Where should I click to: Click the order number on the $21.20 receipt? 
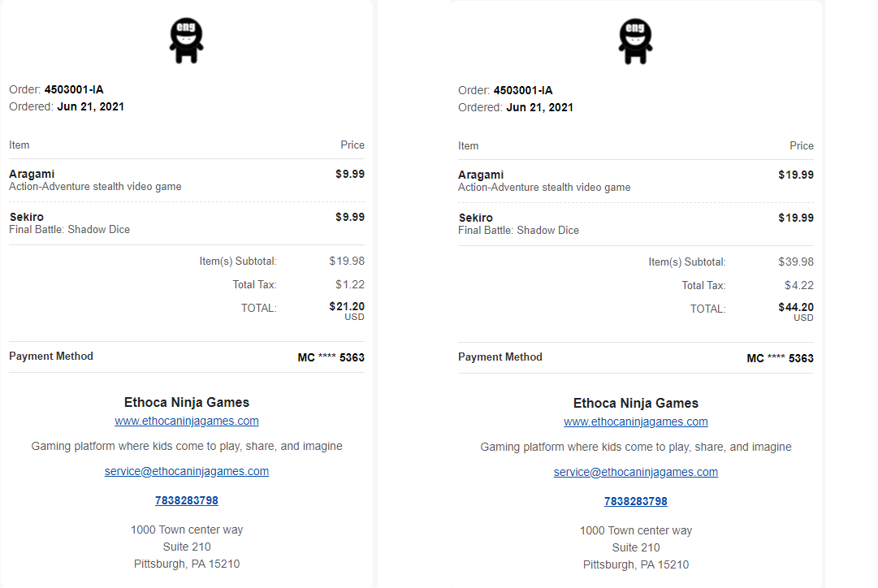(74, 89)
